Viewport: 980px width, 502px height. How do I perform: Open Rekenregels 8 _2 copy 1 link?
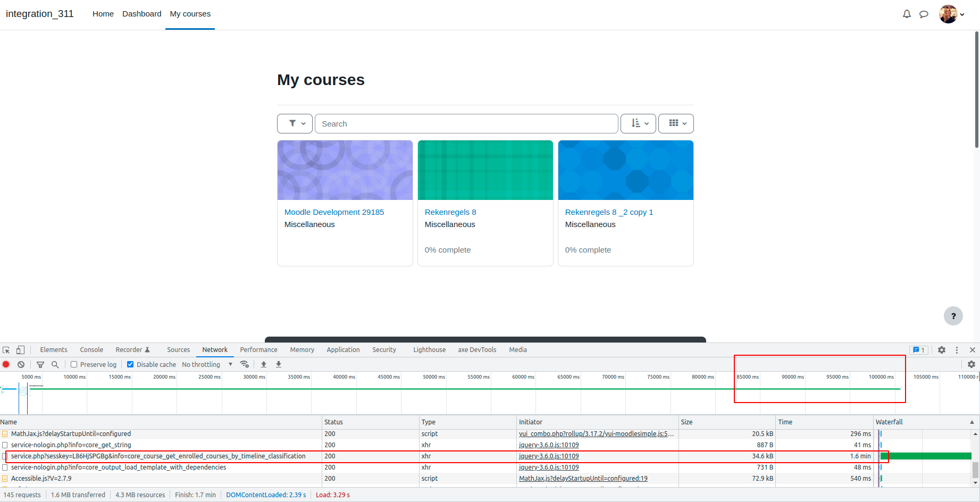coord(609,212)
